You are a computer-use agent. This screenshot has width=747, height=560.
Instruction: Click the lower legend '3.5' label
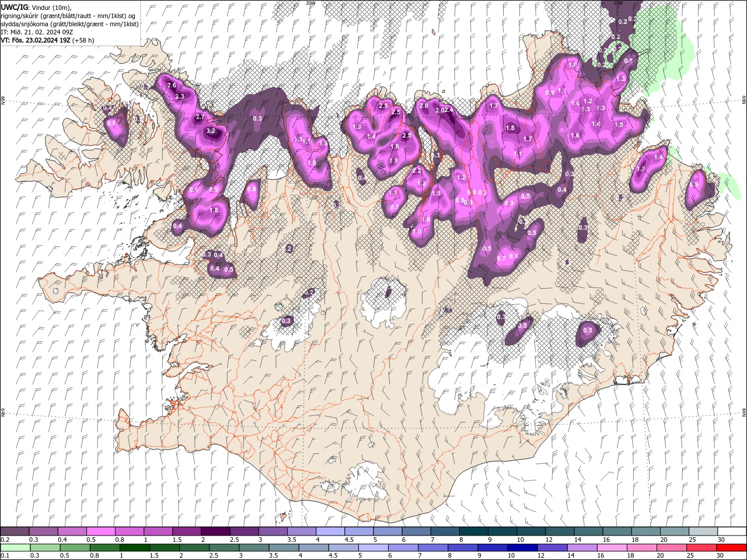[273, 556]
